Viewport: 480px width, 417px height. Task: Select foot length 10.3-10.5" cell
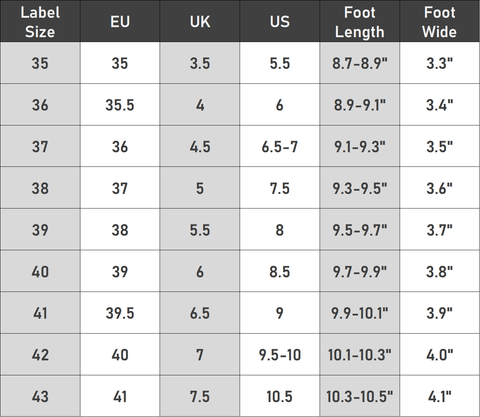[360, 396]
